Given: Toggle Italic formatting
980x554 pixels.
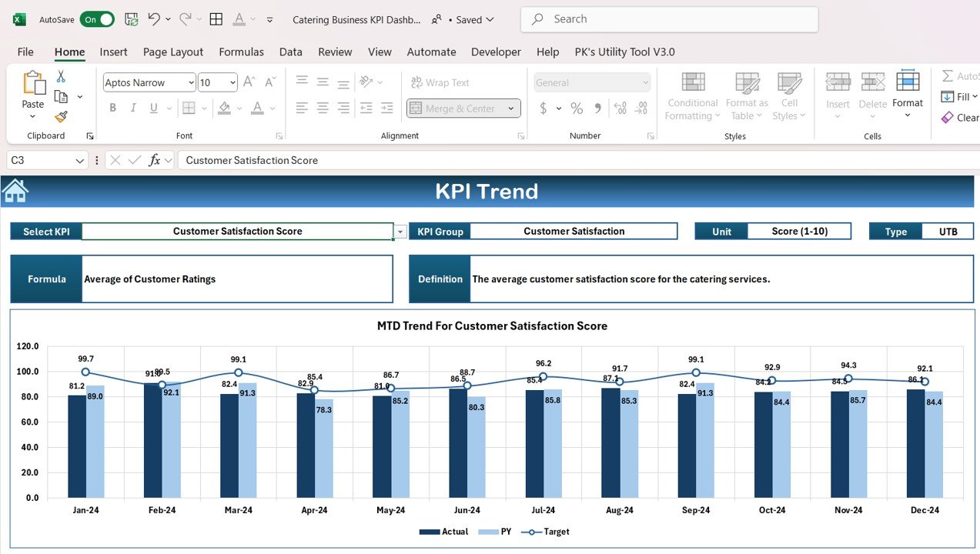Looking at the screenshot, I should pos(133,108).
